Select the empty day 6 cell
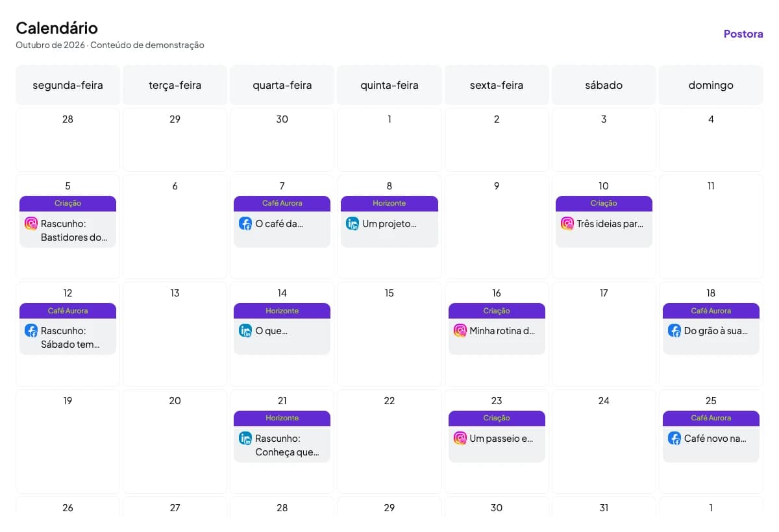 click(175, 226)
